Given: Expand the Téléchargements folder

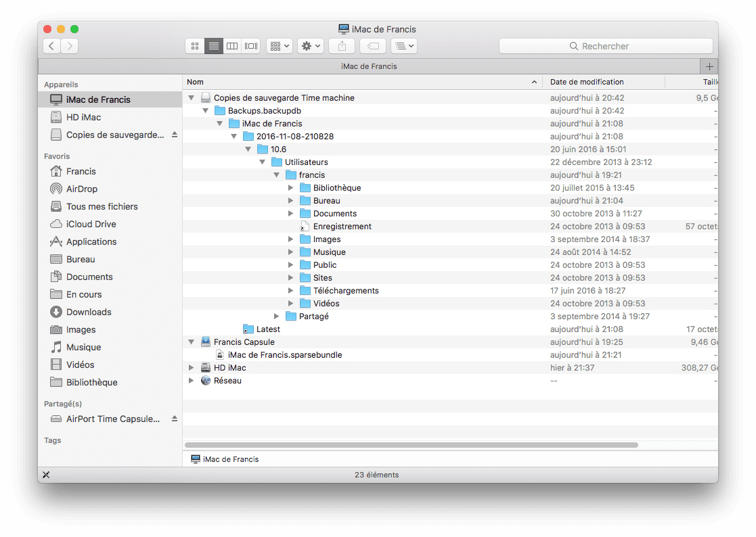Looking at the screenshot, I should (x=291, y=290).
